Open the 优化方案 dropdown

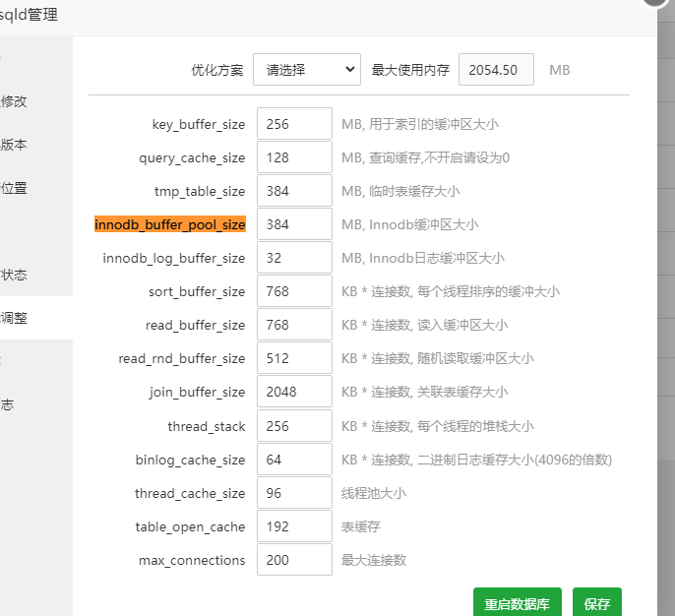click(x=307, y=69)
